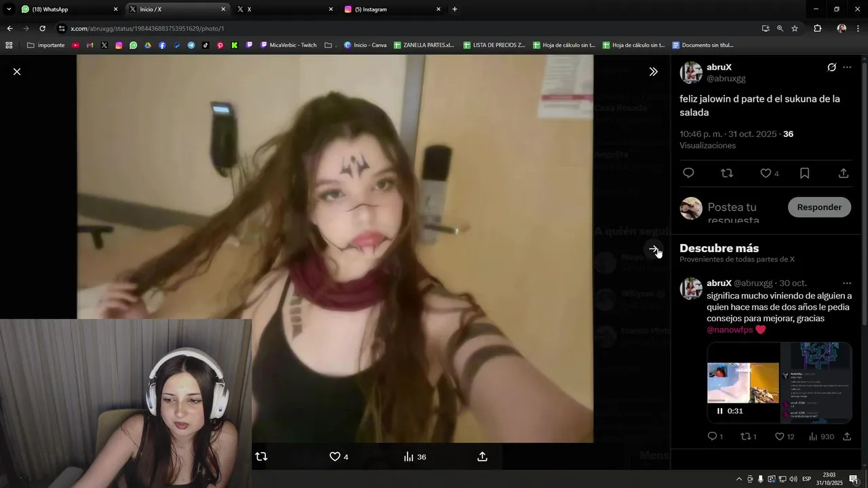
Task: View analytics of 930 on 30 oct. post
Action: tap(821, 436)
